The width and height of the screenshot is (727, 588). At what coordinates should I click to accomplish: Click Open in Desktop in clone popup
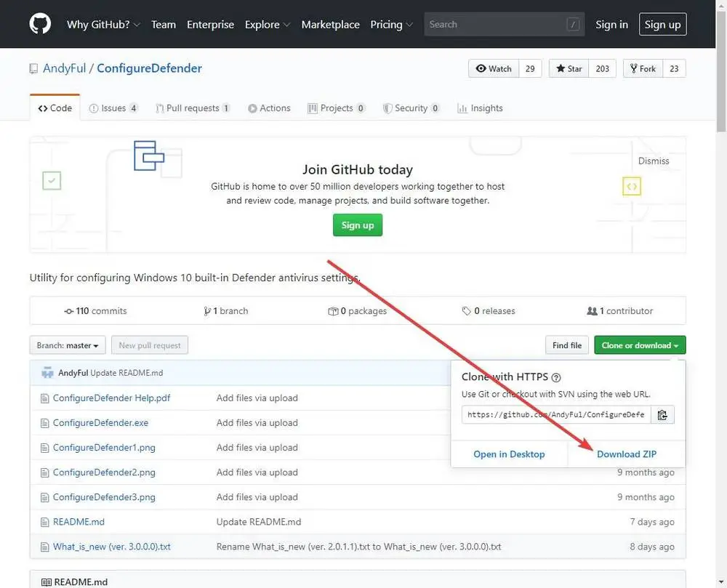point(509,454)
